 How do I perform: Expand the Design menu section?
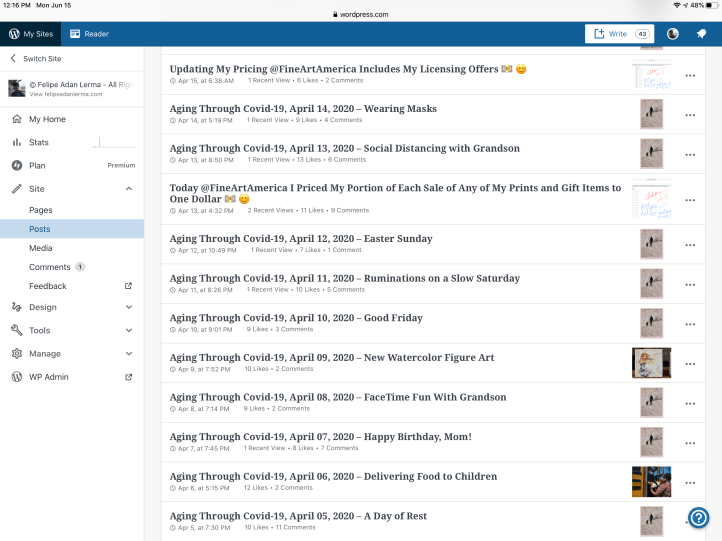click(128, 307)
